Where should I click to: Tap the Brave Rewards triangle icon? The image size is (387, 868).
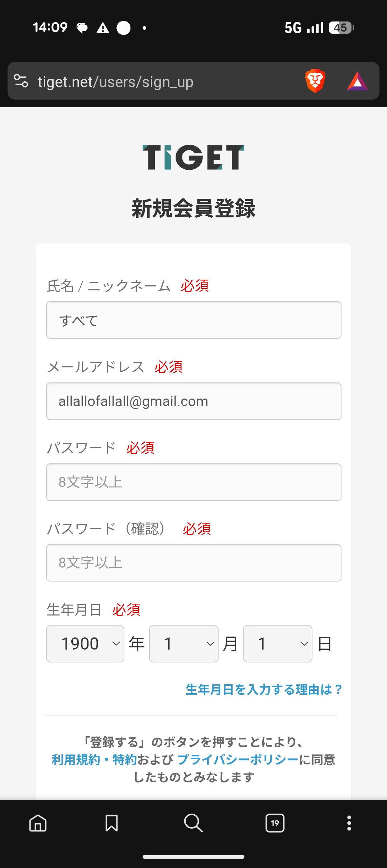tap(357, 81)
